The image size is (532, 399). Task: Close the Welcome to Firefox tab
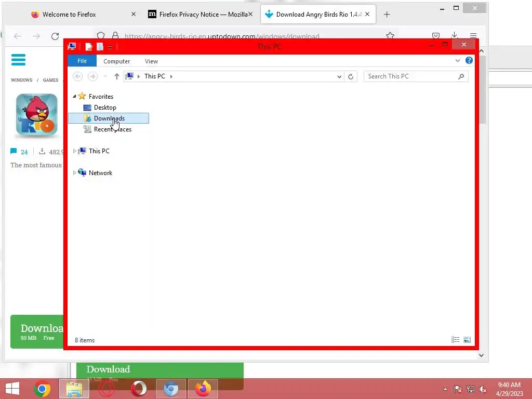(x=134, y=14)
